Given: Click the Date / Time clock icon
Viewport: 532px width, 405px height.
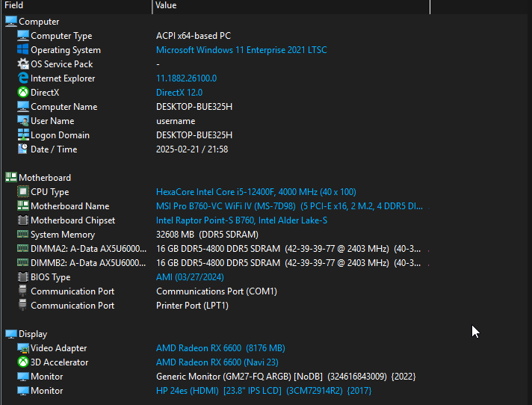Looking at the screenshot, I should (23, 149).
